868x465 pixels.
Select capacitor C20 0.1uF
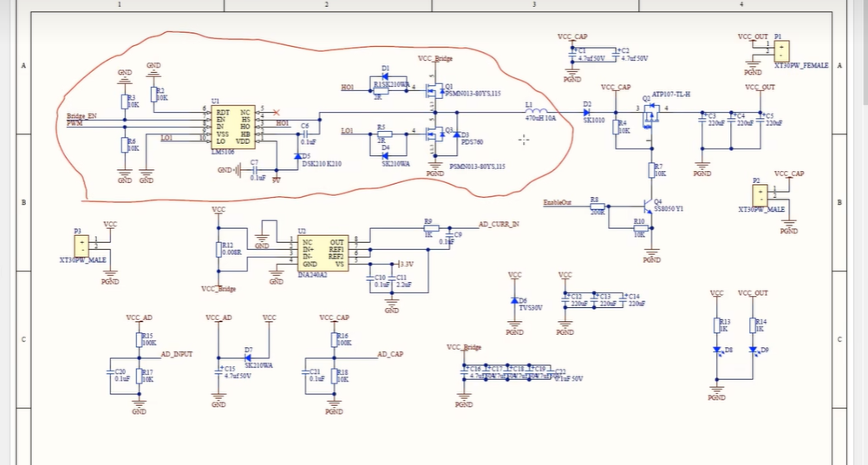point(110,372)
